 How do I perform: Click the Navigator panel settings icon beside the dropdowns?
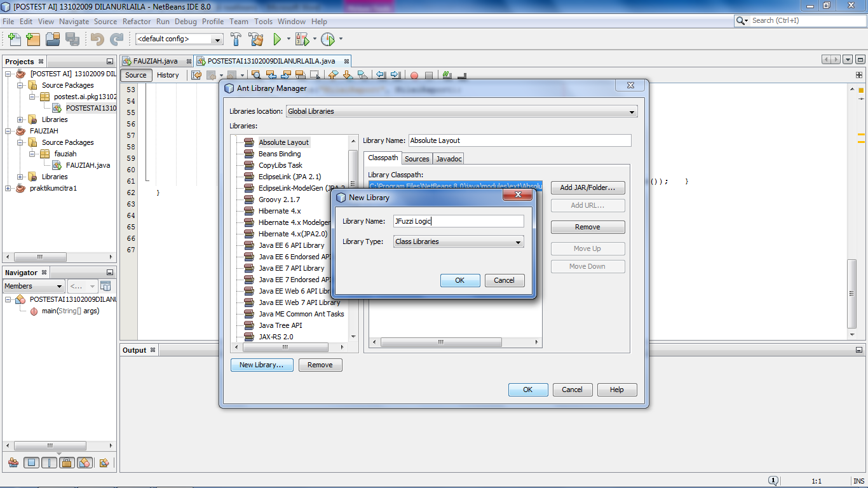(106, 286)
